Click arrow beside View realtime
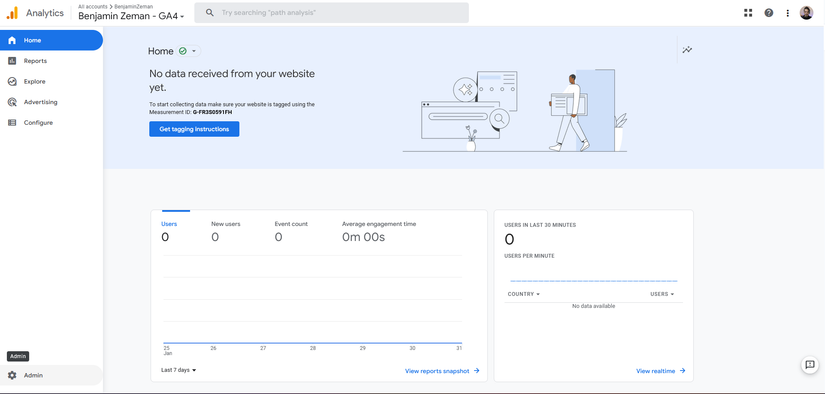This screenshot has height=394, width=825. tap(682, 371)
